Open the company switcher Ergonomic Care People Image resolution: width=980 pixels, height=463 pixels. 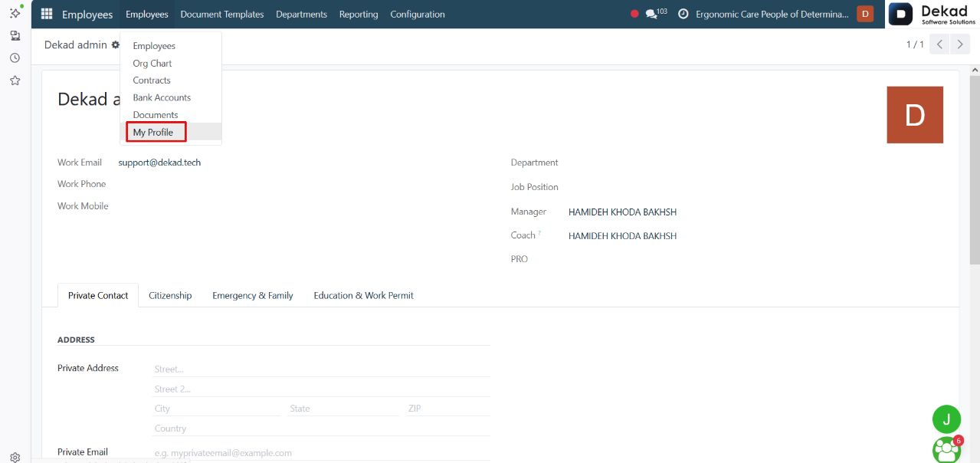click(772, 14)
